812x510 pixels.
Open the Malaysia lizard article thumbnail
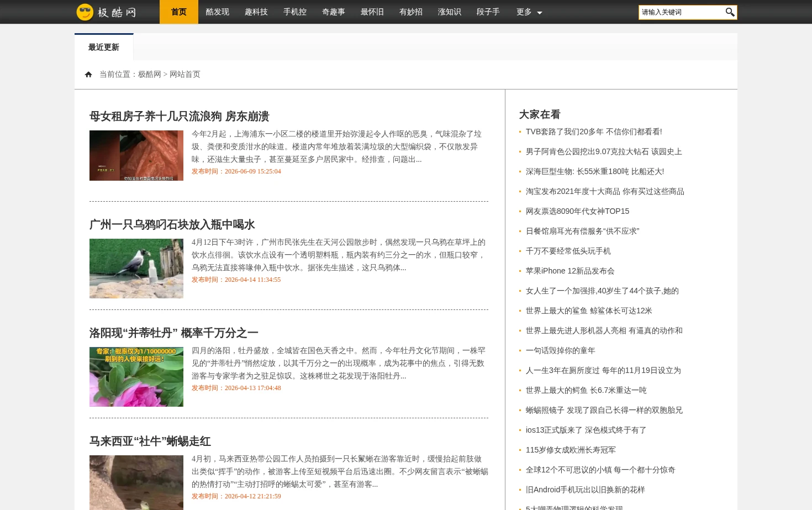tap(136, 482)
